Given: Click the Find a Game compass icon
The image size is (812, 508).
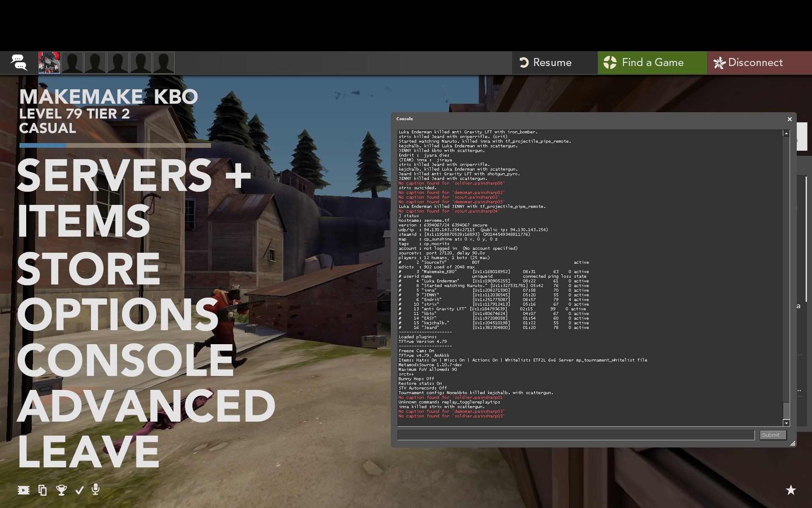Looking at the screenshot, I should click(x=610, y=63).
